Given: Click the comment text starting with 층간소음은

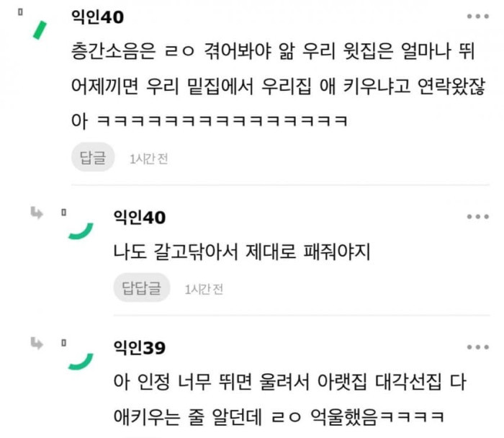Looking at the screenshot, I should (x=278, y=86).
